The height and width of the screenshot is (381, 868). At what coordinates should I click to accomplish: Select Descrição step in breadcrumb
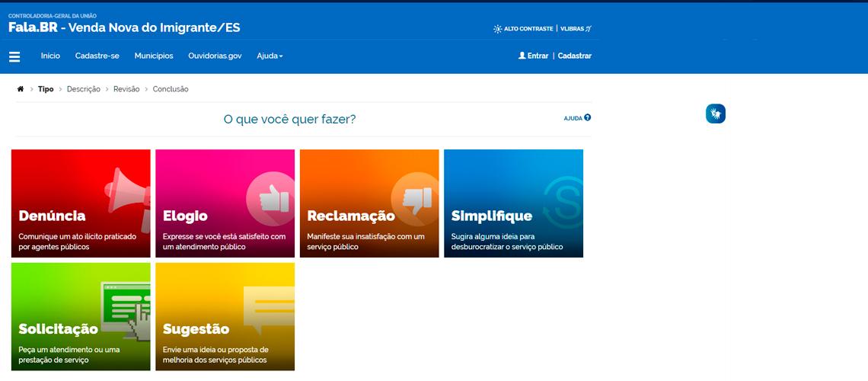click(84, 89)
